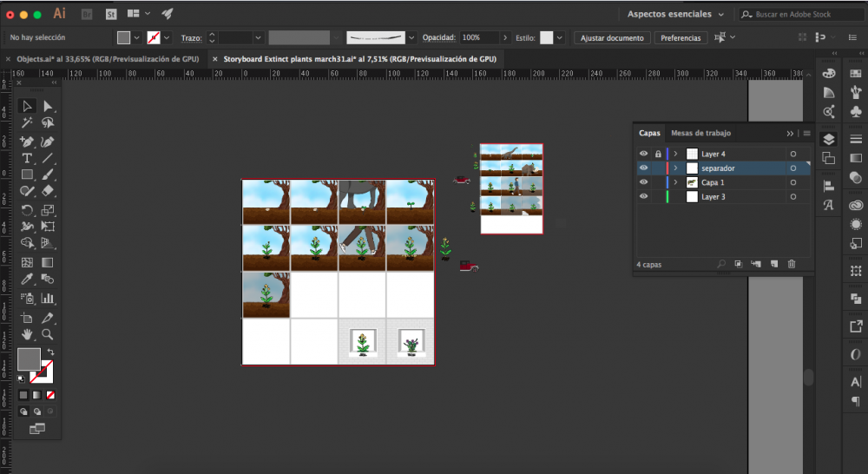Click the Ajustar documento button
The height and width of the screenshot is (474, 868).
612,38
